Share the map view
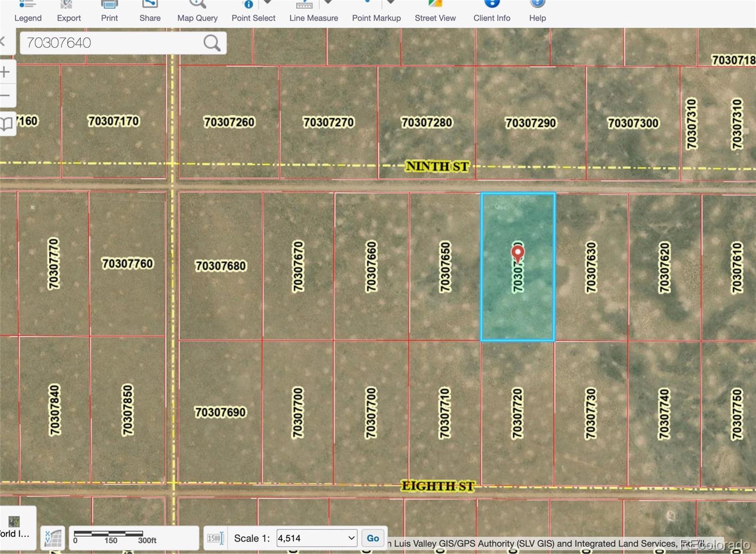This screenshot has height=554, width=756. pyautogui.click(x=150, y=12)
